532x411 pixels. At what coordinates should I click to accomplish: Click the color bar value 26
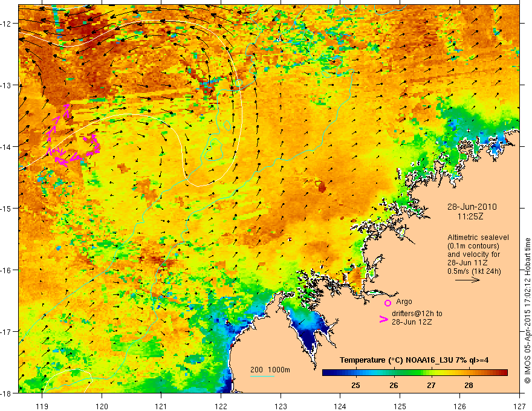[394, 385]
